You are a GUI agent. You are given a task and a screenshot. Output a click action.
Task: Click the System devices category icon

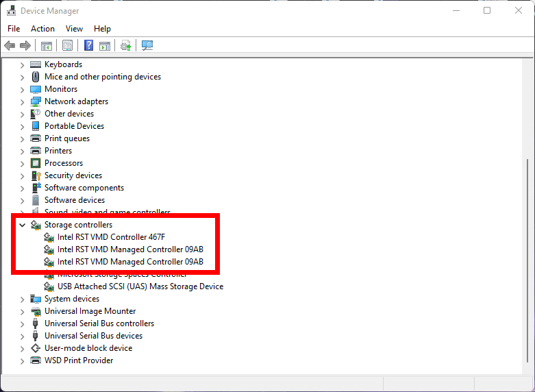point(36,299)
